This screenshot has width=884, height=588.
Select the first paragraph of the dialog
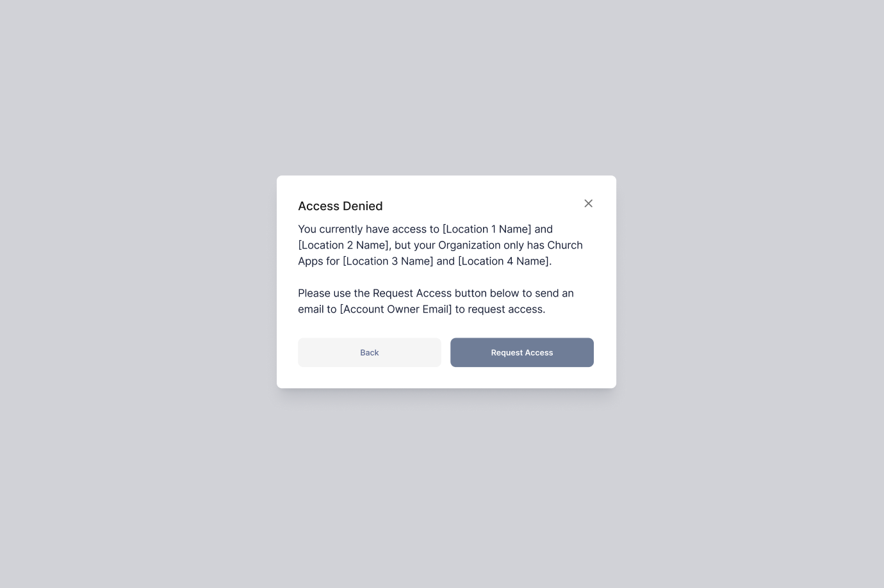440,245
